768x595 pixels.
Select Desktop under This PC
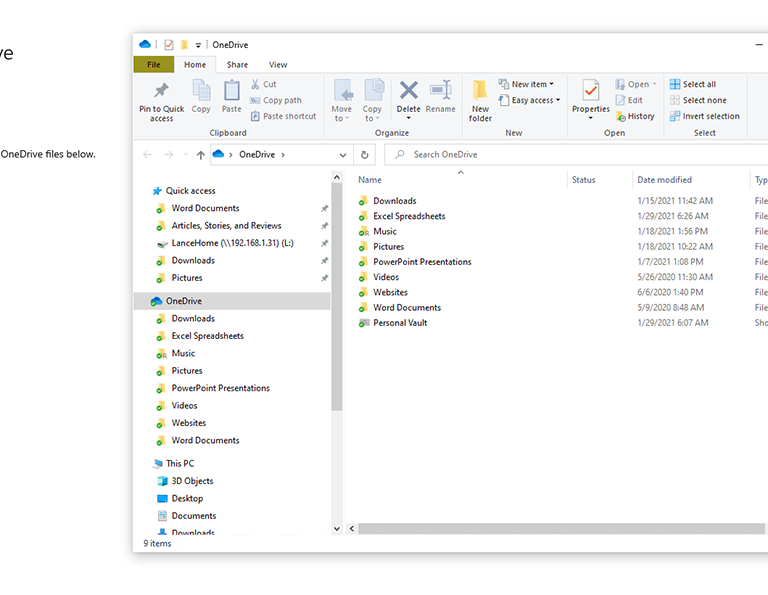180,499
